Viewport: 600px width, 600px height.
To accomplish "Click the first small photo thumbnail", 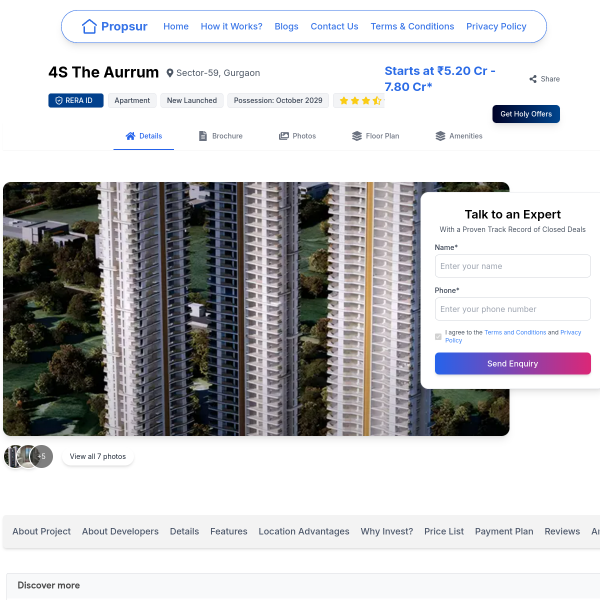I will (x=12, y=457).
